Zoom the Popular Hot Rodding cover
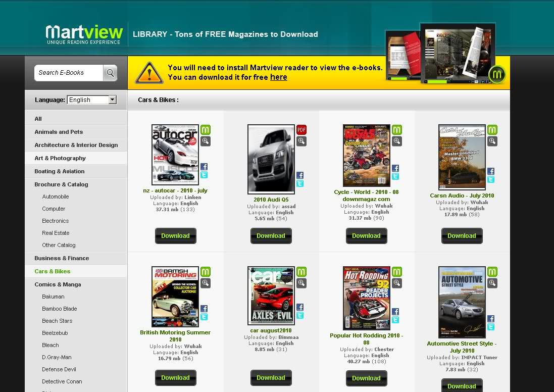Screen dimensions: 554x392 (x=397, y=283)
